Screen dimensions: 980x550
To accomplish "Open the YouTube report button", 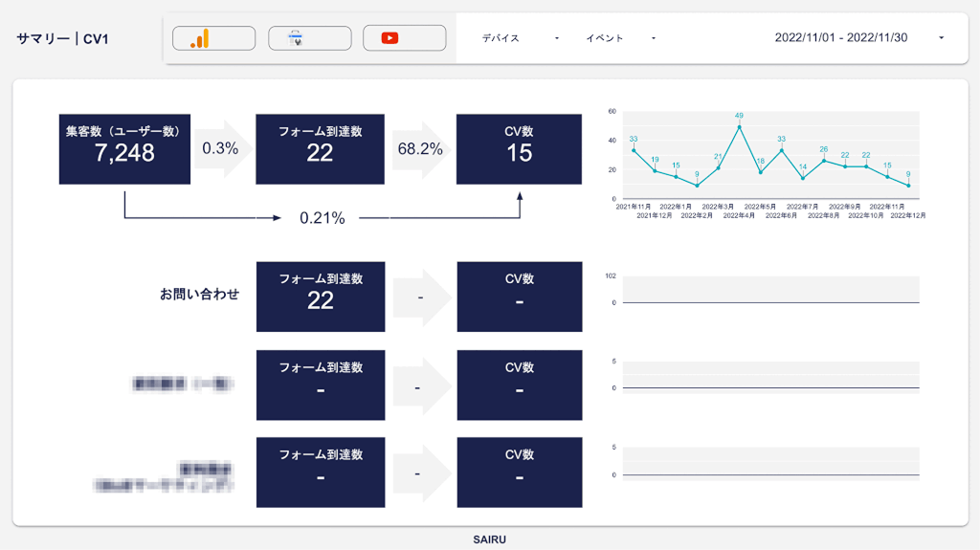I will (x=405, y=38).
